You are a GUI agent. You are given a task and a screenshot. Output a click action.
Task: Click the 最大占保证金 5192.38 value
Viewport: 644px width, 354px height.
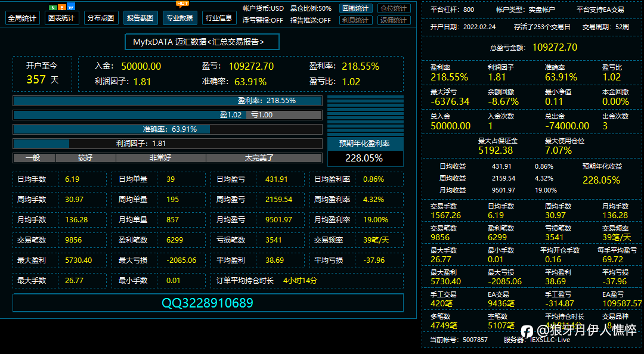tap(496, 151)
